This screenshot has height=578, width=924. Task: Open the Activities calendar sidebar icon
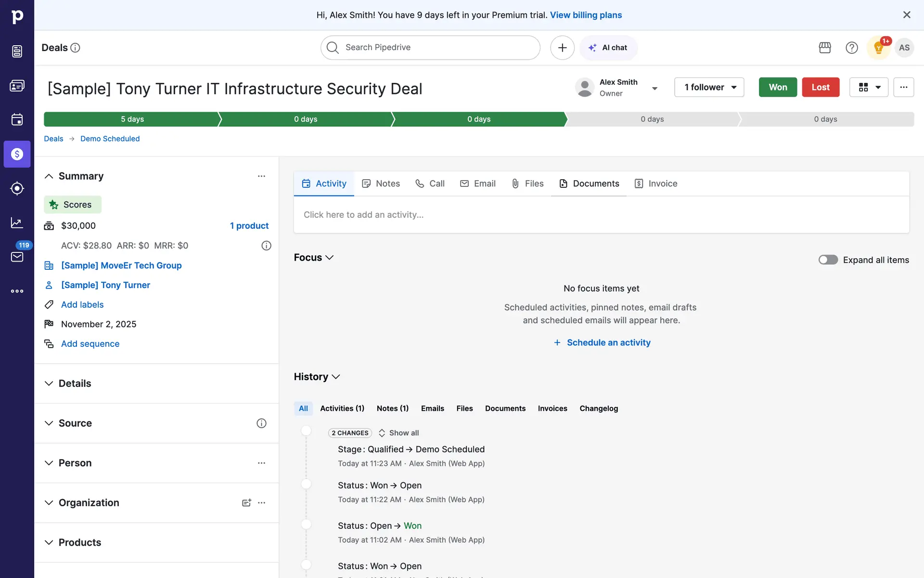(17, 119)
